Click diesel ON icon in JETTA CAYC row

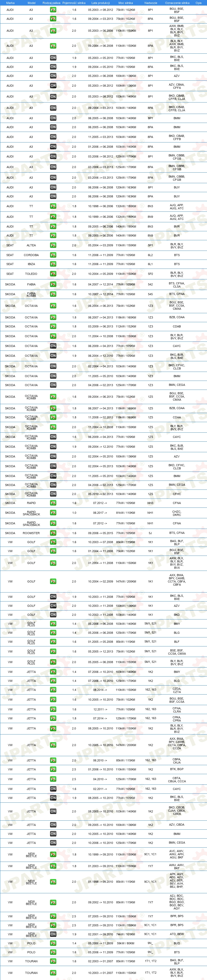pyautogui.click(x=53, y=789)
